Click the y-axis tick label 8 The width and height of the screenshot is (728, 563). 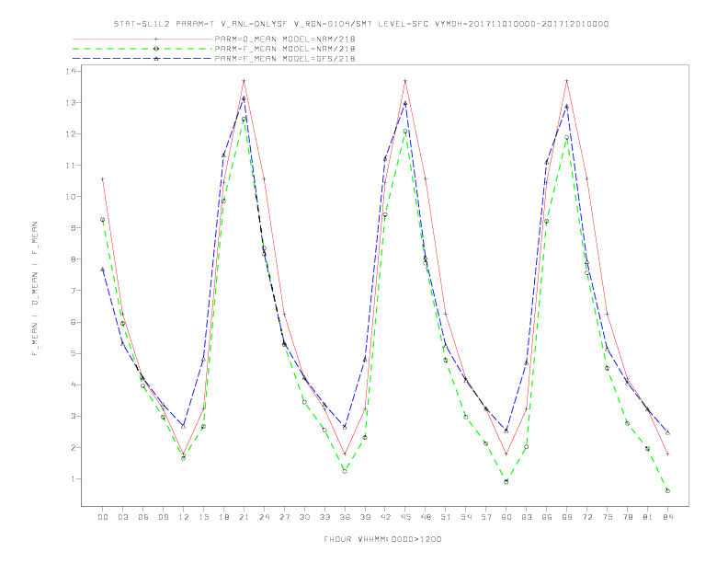click(74, 259)
